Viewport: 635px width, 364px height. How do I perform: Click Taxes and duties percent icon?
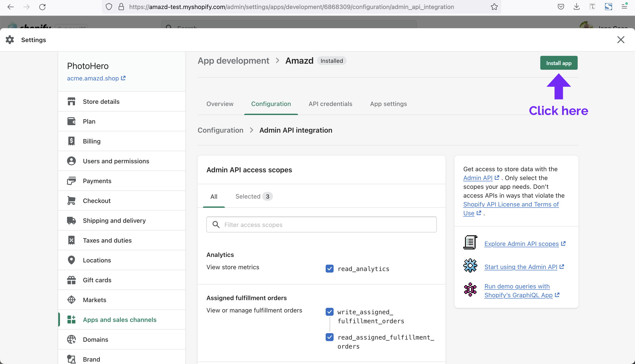(x=71, y=240)
